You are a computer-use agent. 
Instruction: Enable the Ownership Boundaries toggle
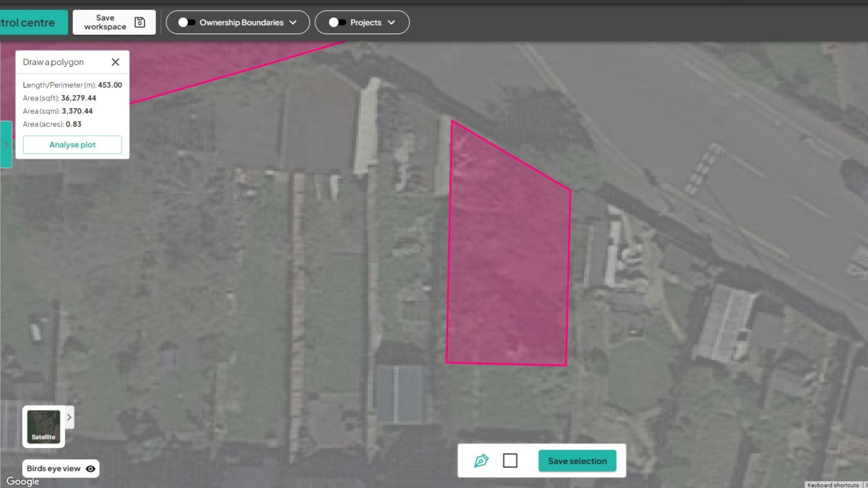(188, 22)
